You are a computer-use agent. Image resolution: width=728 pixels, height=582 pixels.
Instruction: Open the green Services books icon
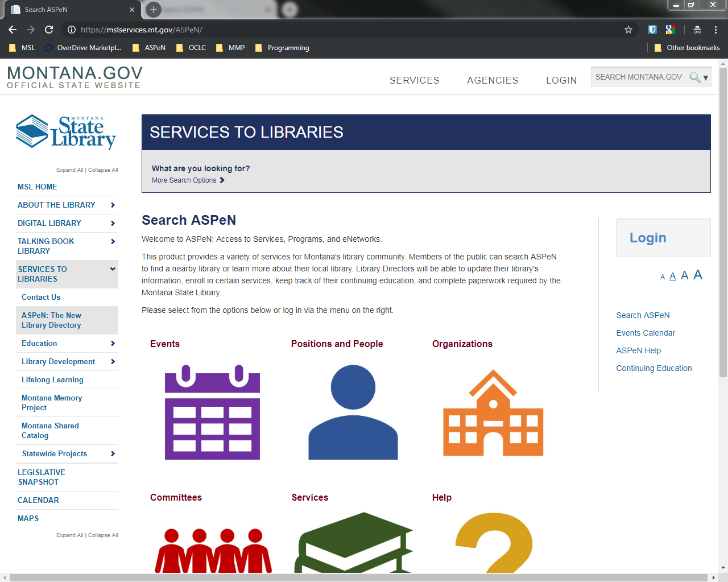pos(353,542)
